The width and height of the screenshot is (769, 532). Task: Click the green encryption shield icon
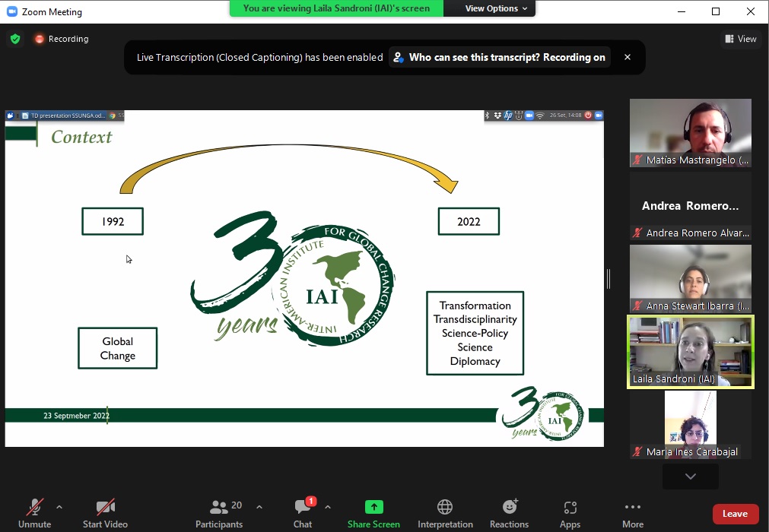(15, 39)
